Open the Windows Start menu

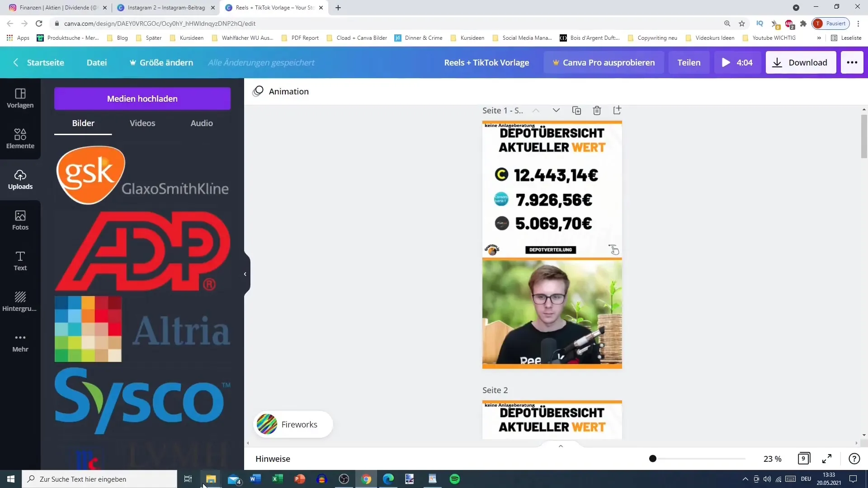11,479
